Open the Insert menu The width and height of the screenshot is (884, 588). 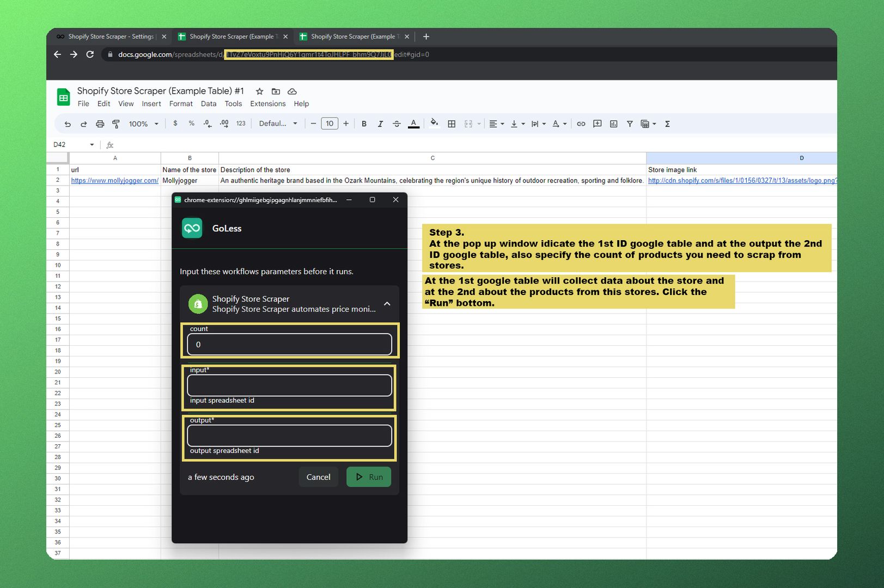(151, 104)
